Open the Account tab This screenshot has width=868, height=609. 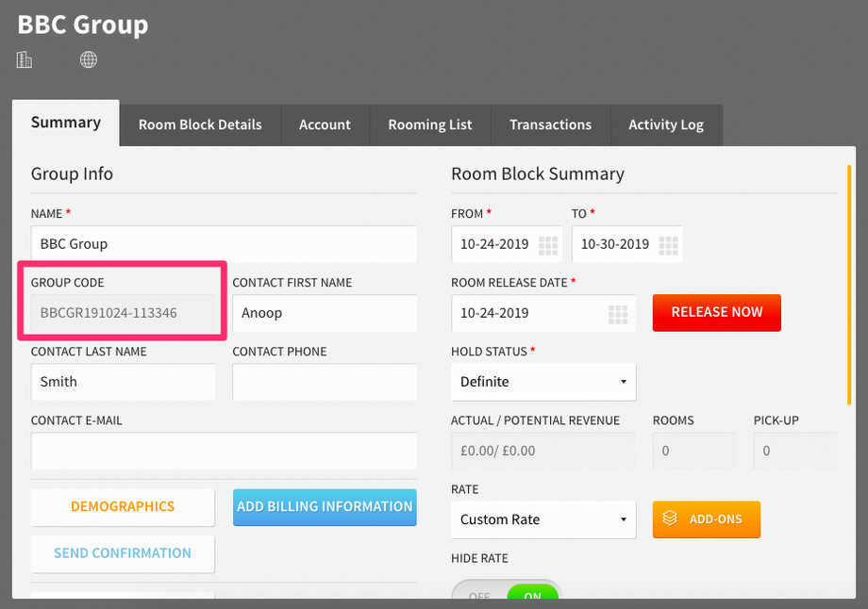pos(325,125)
